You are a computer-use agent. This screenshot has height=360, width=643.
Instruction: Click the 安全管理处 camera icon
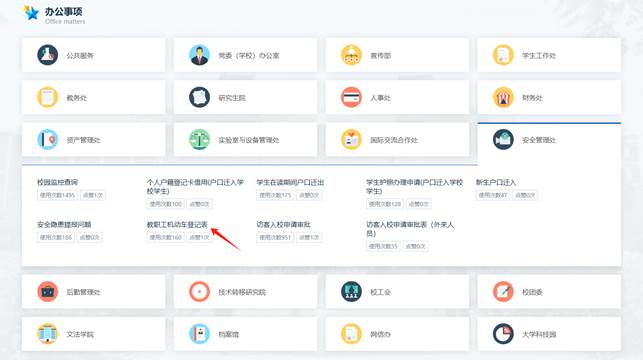coord(503,139)
